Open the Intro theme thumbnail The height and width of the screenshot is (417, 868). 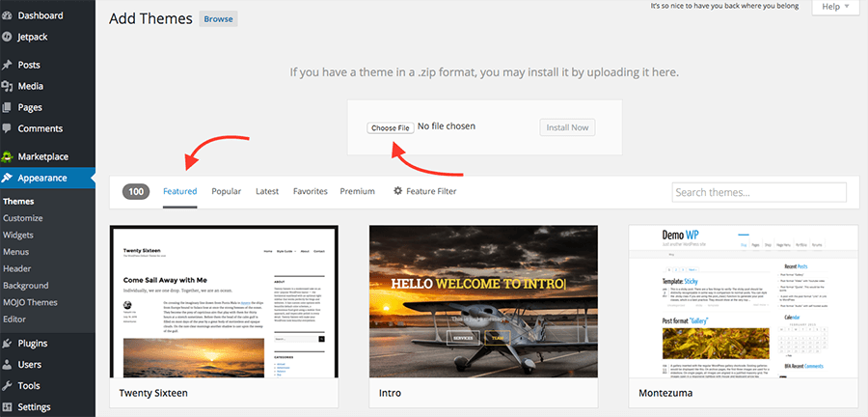pos(483,301)
